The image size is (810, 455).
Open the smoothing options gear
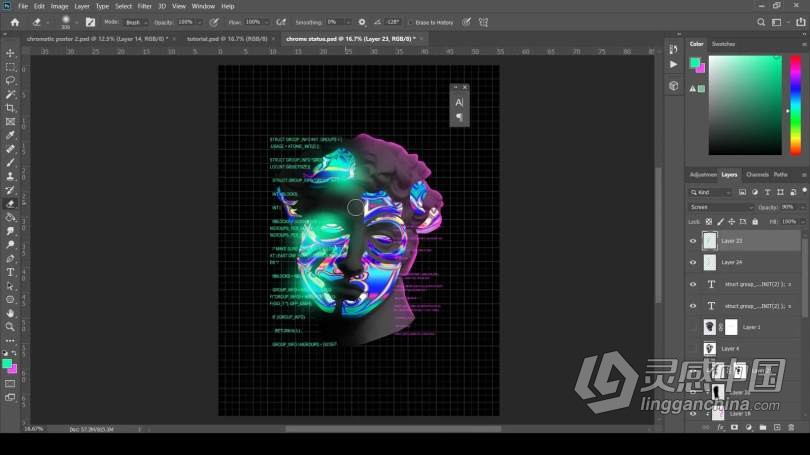tap(362, 21)
